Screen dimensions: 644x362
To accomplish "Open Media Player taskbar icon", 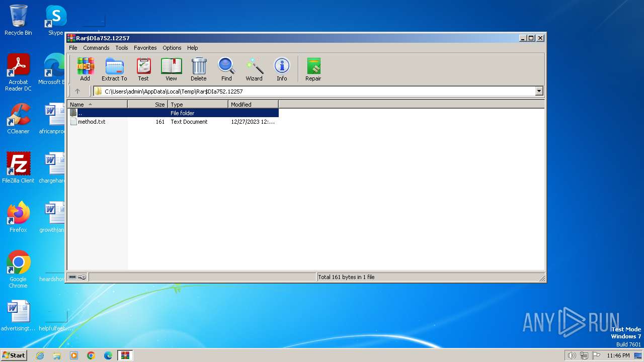I will coord(74,355).
